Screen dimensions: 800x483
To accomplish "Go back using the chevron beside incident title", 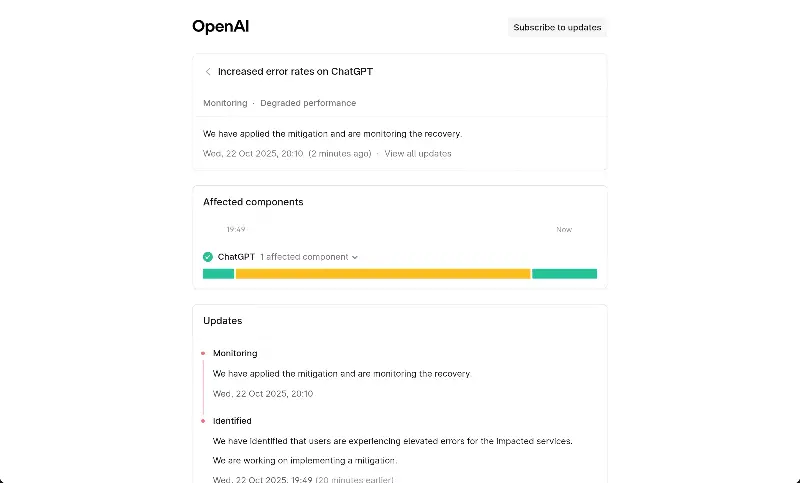I will (208, 72).
